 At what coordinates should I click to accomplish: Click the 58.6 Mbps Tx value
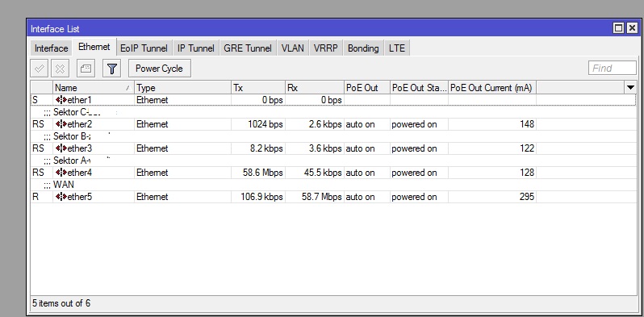[x=262, y=173]
